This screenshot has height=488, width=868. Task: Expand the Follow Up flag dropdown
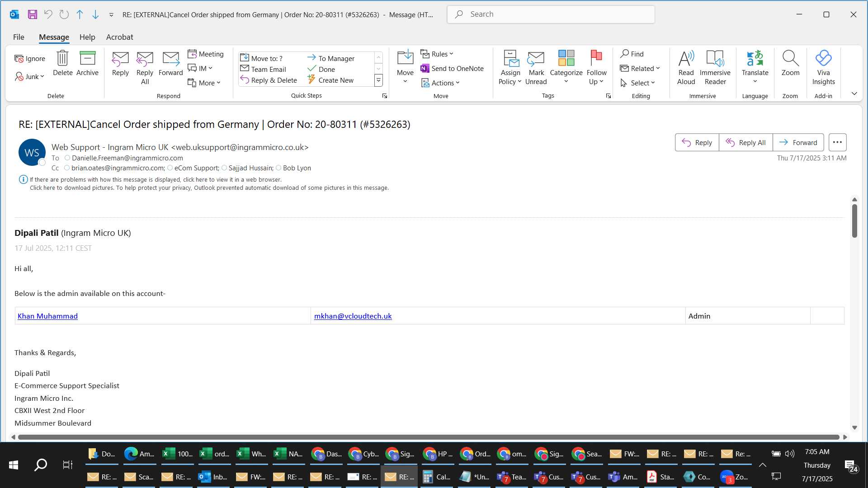596,68
